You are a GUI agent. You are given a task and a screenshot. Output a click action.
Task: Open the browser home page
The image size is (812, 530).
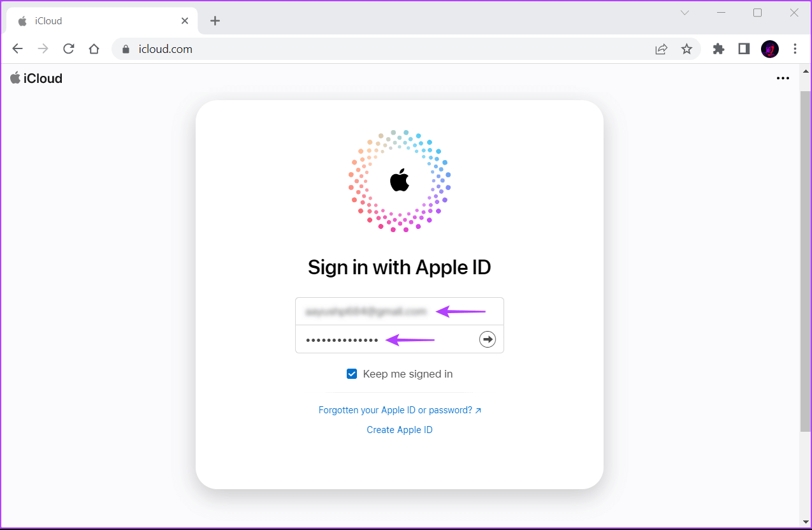94,49
